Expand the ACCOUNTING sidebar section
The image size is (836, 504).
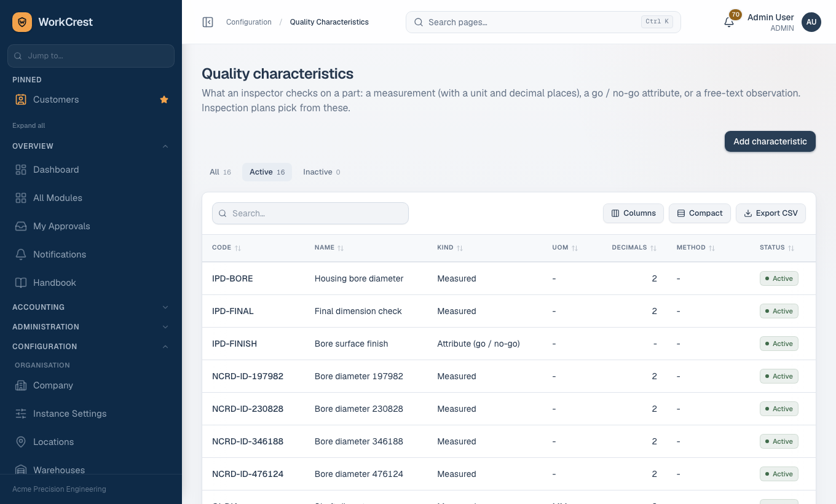pos(91,307)
